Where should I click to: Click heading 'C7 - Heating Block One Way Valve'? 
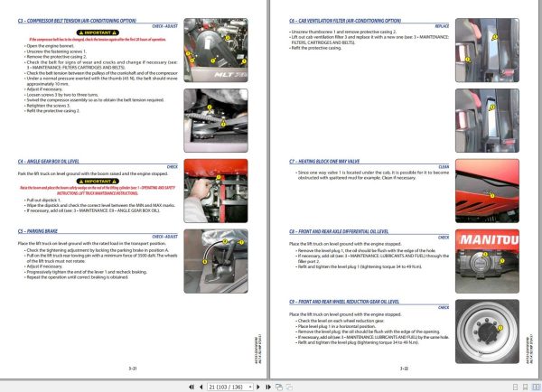coord(324,162)
